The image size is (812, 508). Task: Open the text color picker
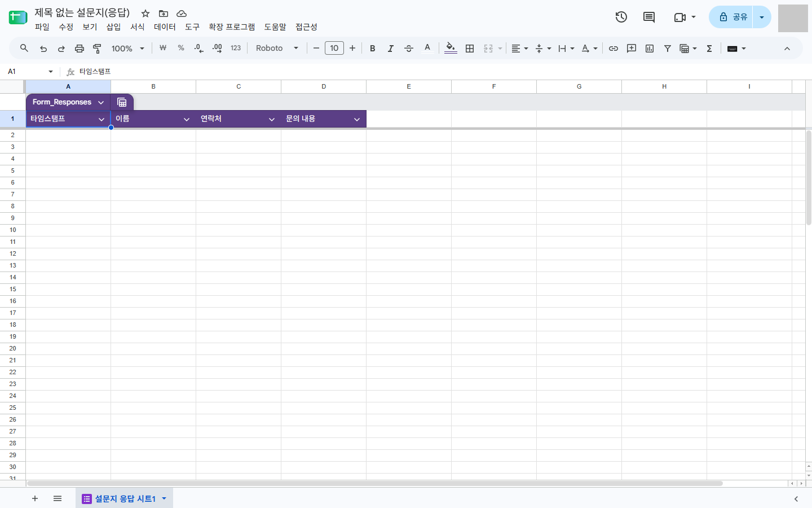[427, 49]
